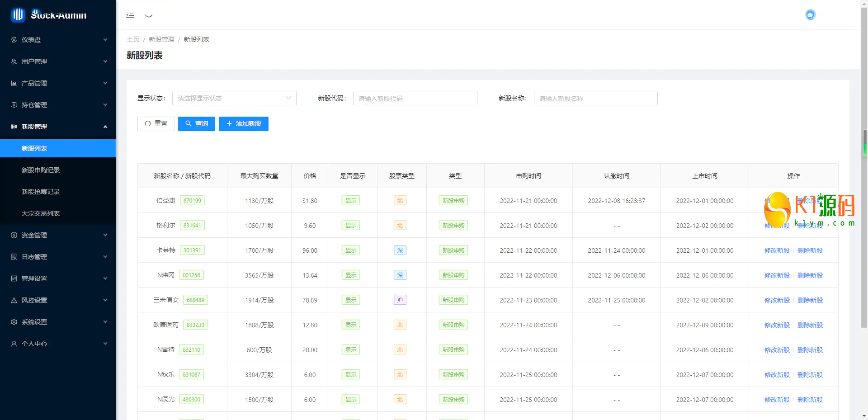Click the user avatar icon
868x420 pixels.
810,15
